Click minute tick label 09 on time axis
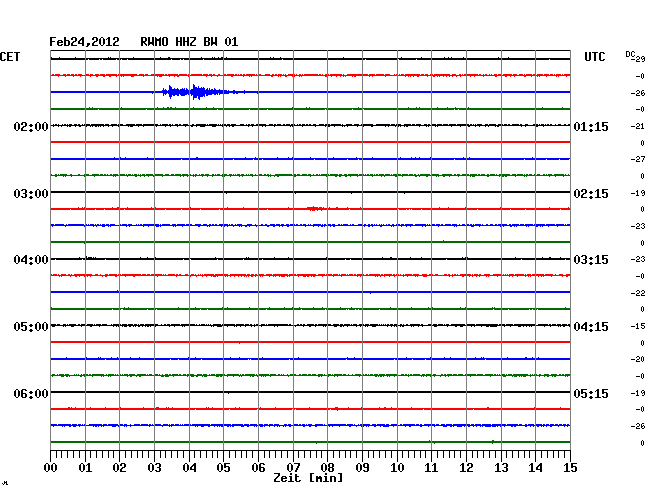 pos(362,468)
